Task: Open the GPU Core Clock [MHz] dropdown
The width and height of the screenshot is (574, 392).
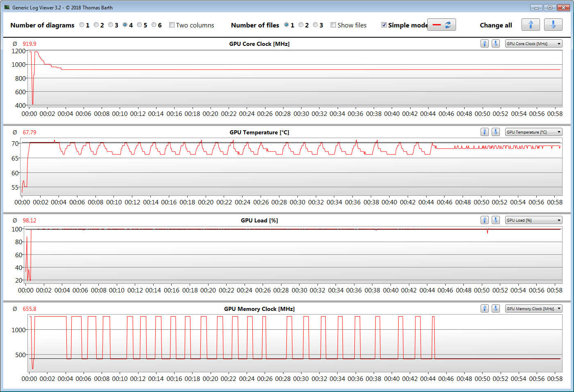Action: (x=533, y=44)
